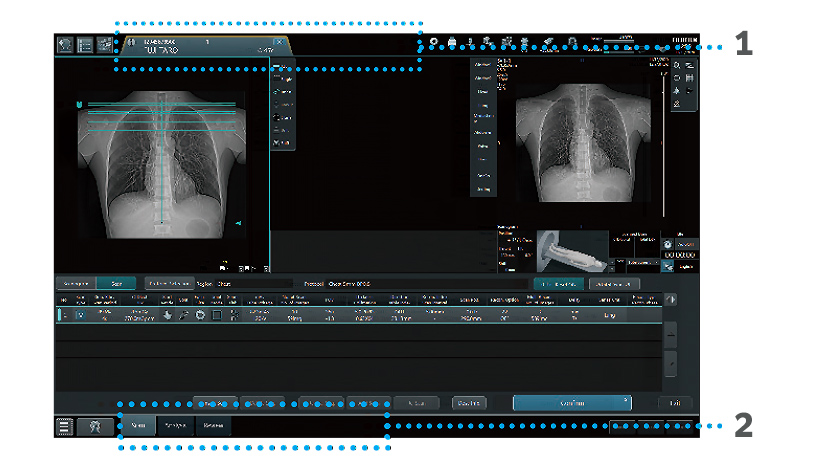The height and width of the screenshot is (476, 816).
Task: Switch to the highlighted Scan tab beside Scanogram
Action: (117, 284)
